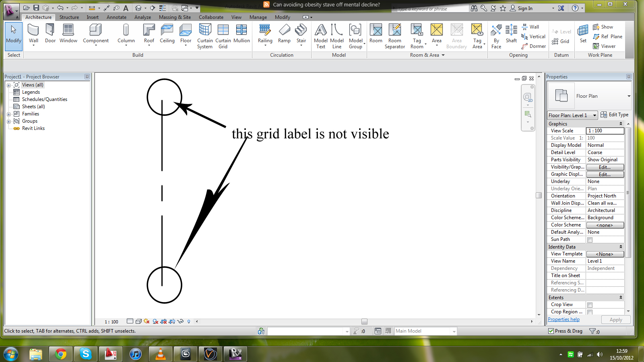Toggle the Crop View checkbox

coord(590,305)
